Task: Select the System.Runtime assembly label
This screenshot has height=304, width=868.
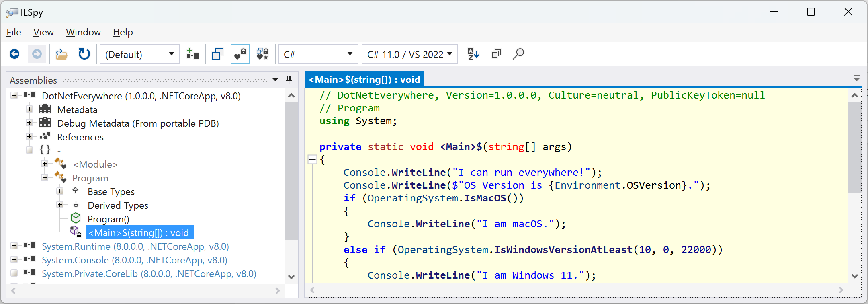Action: point(135,246)
